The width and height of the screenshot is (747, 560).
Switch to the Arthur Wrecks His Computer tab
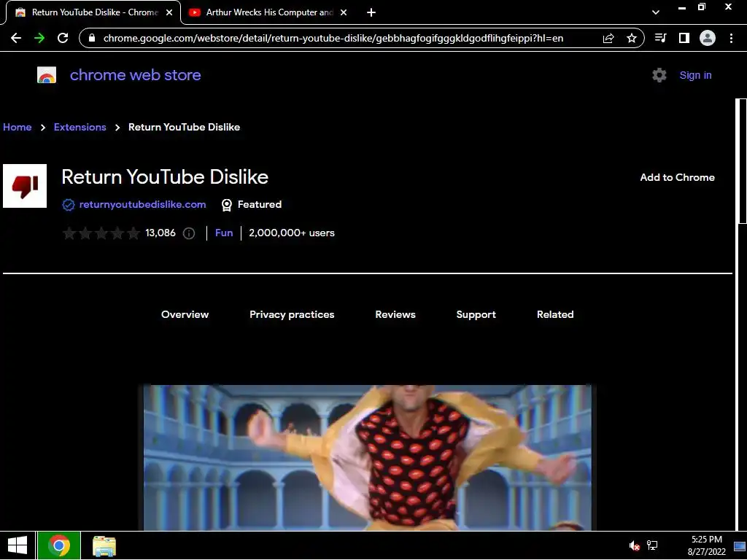pos(268,12)
